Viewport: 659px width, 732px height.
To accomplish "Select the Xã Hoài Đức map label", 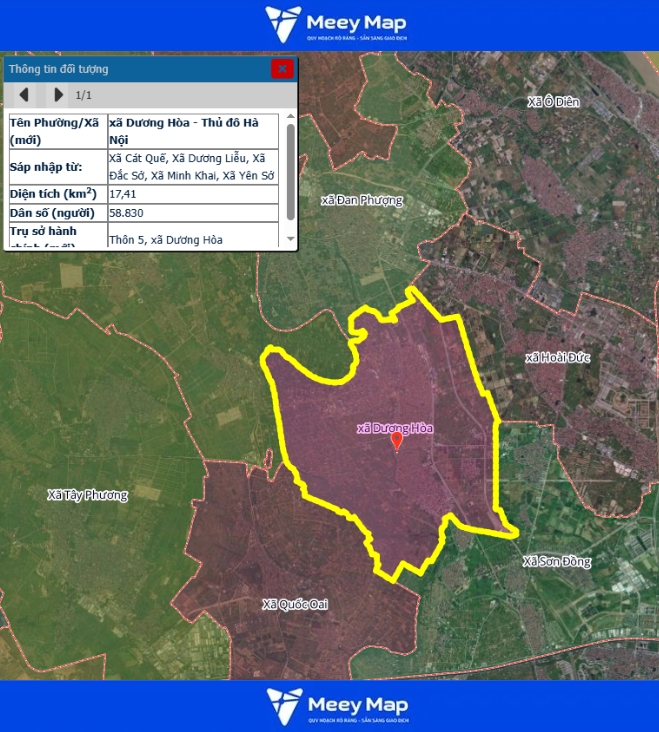I will point(560,358).
